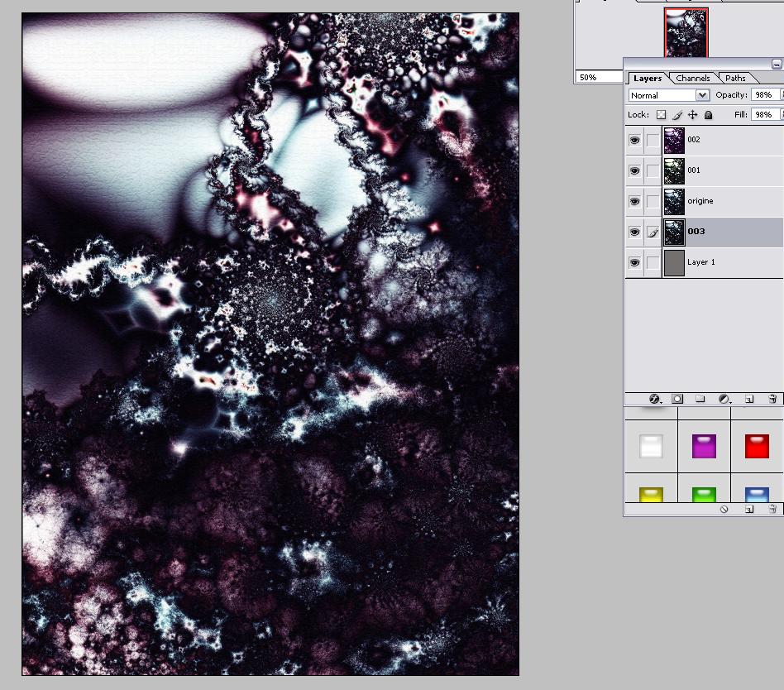Clear style using the Styles palette icon

(x=724, y=510)
